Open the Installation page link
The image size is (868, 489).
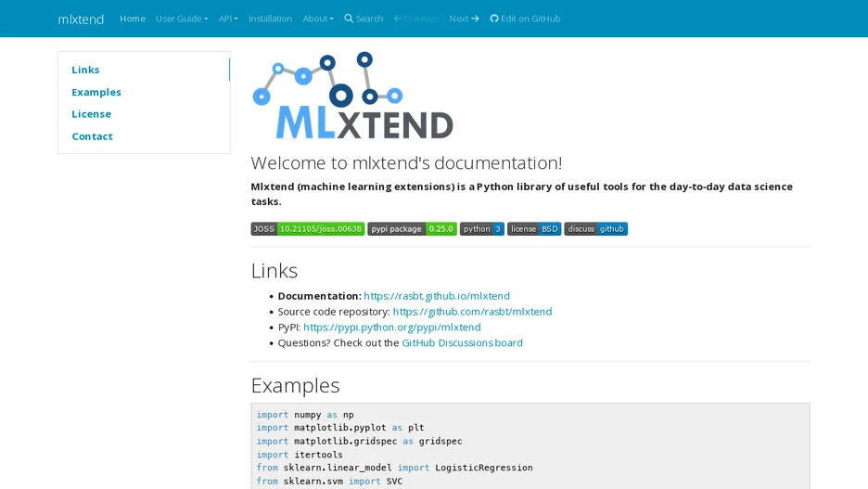pyautogui.click(x=270, y=19)
